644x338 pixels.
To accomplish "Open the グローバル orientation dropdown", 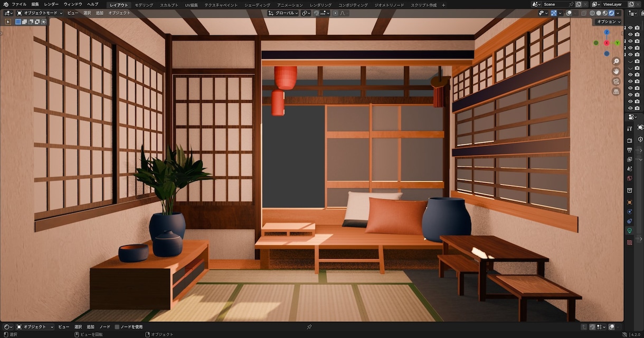I will coord(283,13).
